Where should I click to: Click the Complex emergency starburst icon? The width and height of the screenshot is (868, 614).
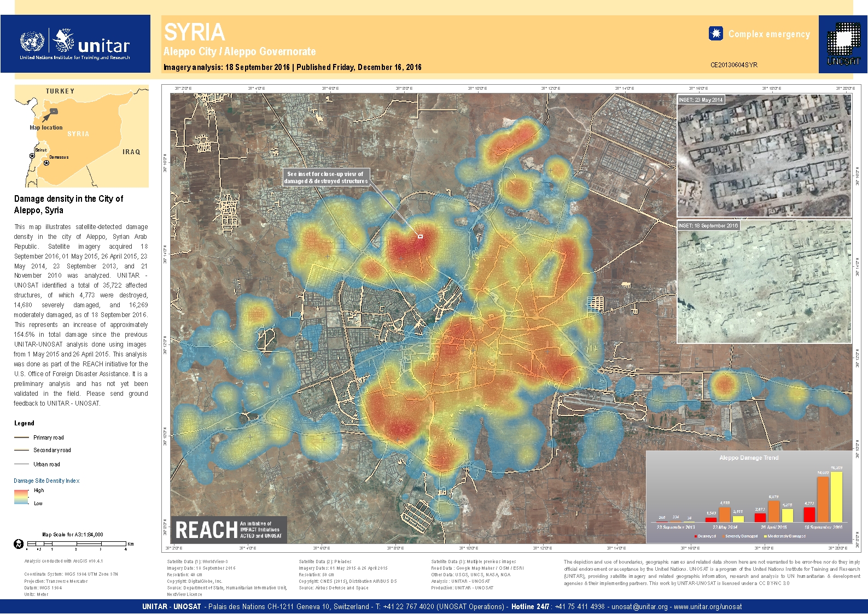coord(715,34)
